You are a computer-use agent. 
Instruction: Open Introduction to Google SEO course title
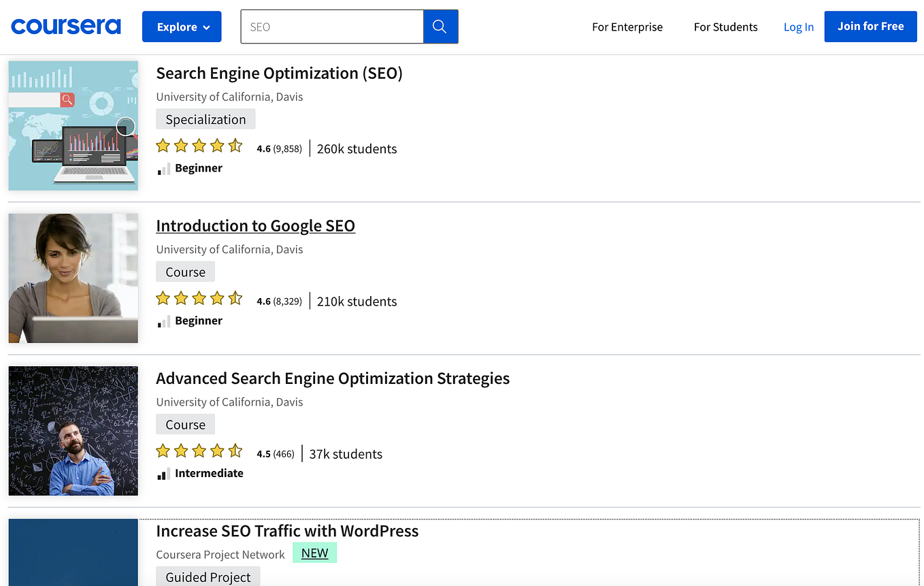[256, 226]
